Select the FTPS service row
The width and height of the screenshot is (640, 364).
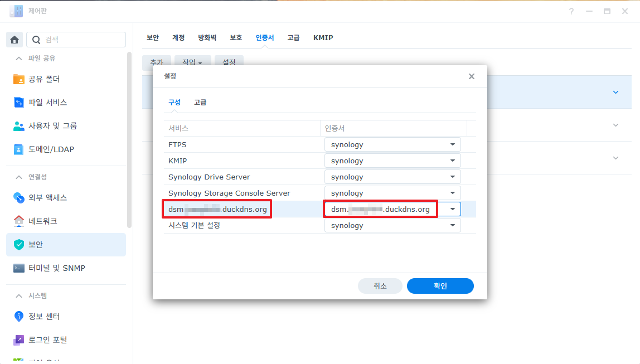click(320, 144)
